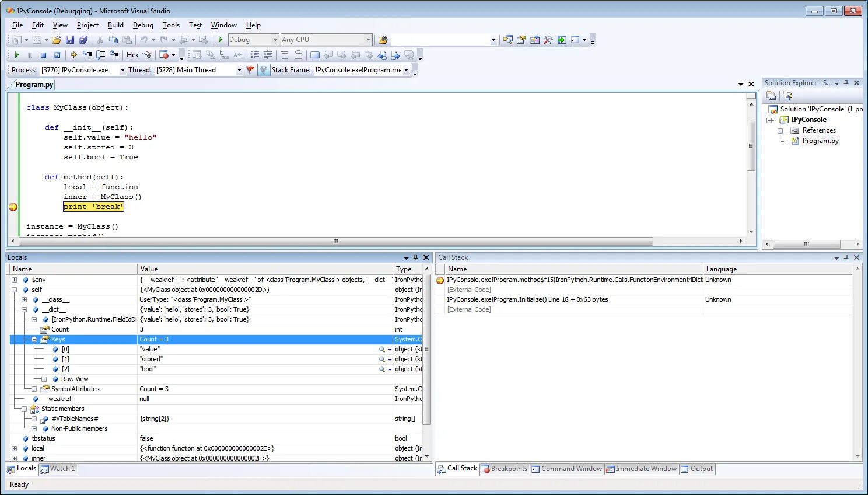
Task: Toggle the breakpoint on the print 'break' line
Action: pos(13,207)
